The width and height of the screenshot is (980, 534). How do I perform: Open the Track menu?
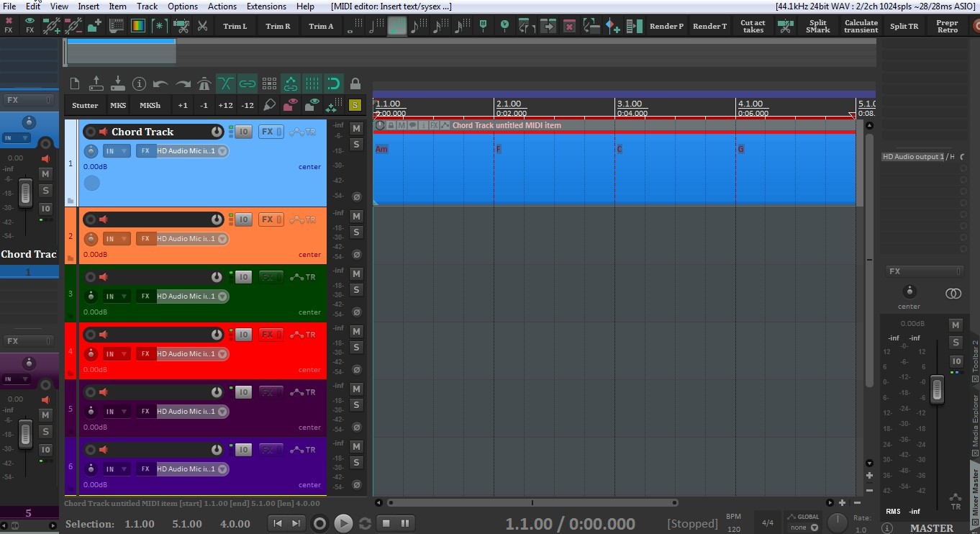(147, 6)
